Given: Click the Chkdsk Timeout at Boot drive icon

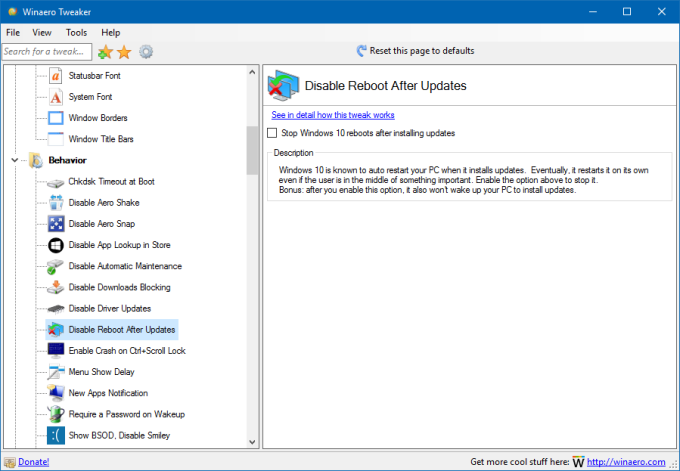Looking at the screenshot, I should coord(56,183).
